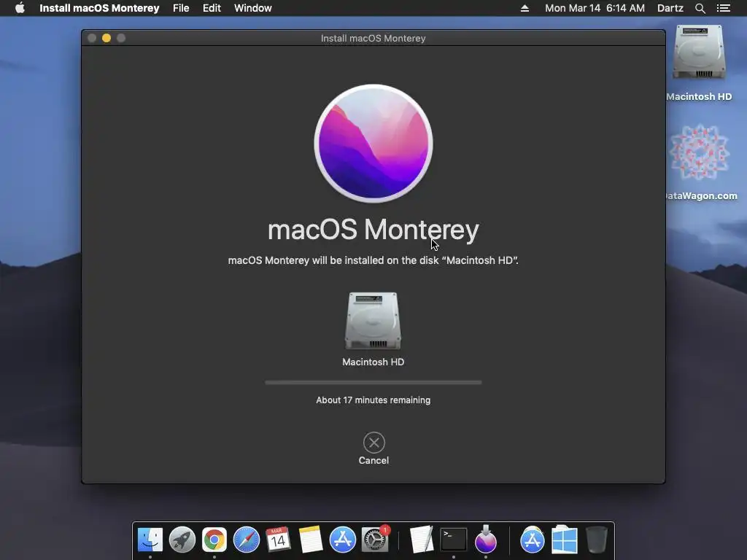Launch Safari from the Dock

247,540
